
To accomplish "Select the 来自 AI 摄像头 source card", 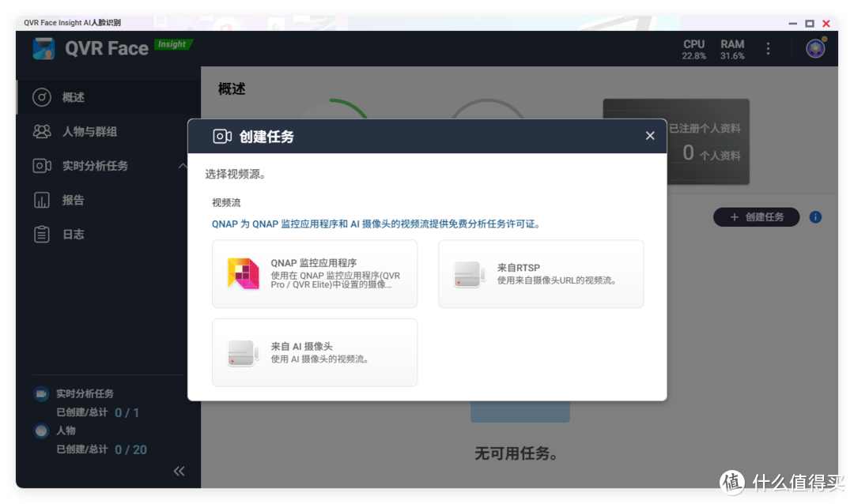I will (x=315, y=352).
